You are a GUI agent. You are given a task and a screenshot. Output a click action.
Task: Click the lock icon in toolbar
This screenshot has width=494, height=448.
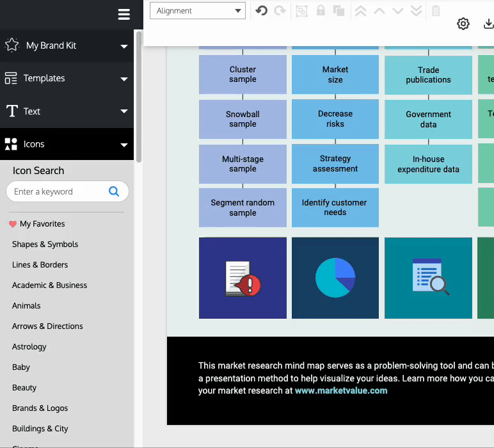point(321,10)
